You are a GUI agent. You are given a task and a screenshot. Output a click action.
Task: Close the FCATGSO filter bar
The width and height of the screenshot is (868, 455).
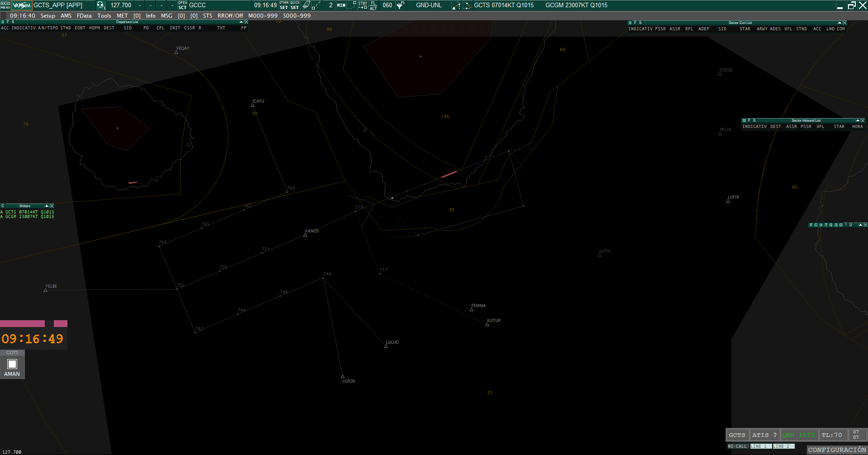coord(865,225)
